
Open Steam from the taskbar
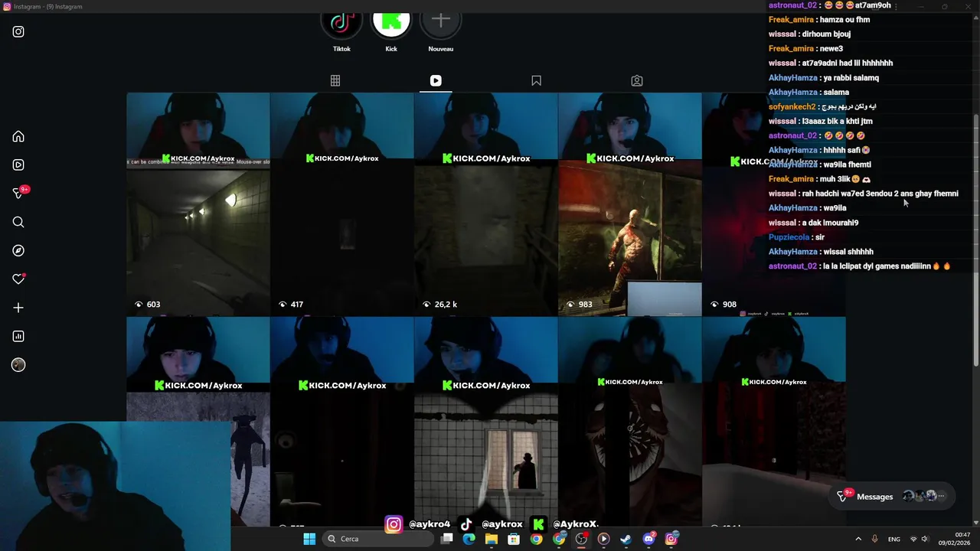[x=626, y=539]
